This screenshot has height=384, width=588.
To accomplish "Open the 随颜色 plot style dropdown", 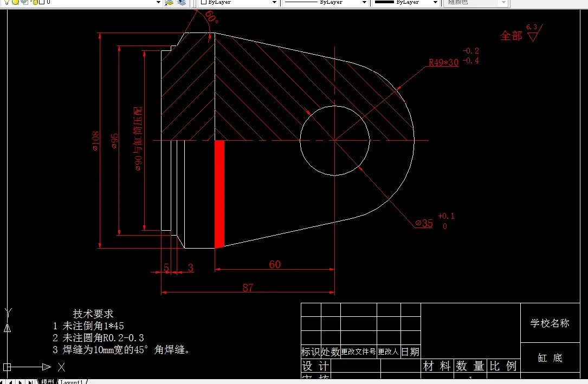I will (503, 3).
